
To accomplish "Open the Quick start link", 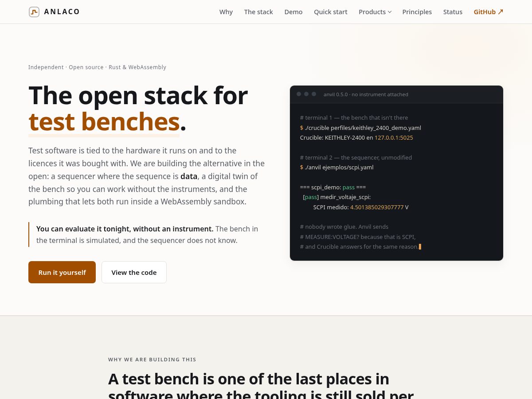I will tap(331, 12).
